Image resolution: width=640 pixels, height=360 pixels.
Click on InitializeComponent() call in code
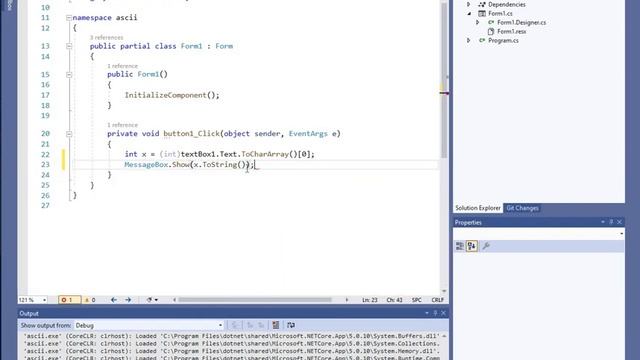coord(172,95)
